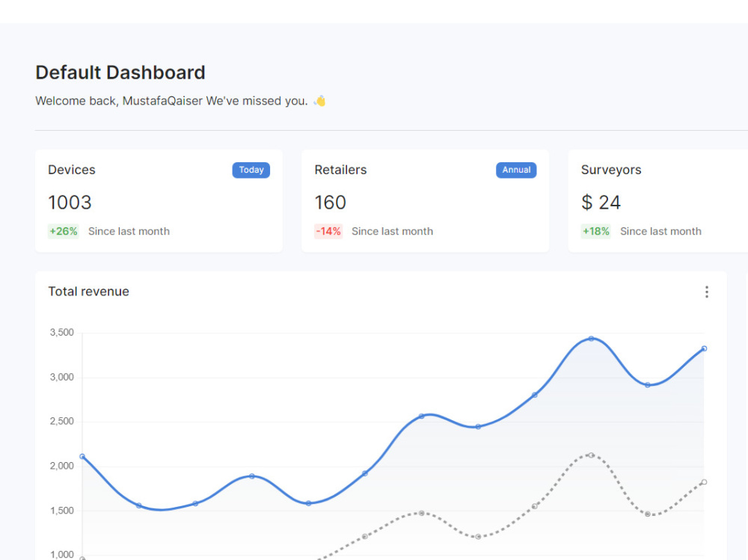Viewport: 748px width, 560px height.
Task: Click the first blue line data point
Action: pos(82,457)
